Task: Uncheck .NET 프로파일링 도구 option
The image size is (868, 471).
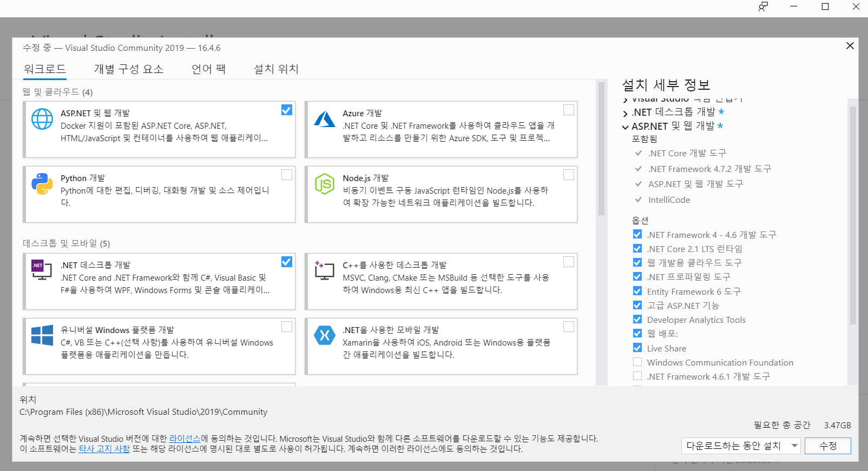Action: click(637, 276)
